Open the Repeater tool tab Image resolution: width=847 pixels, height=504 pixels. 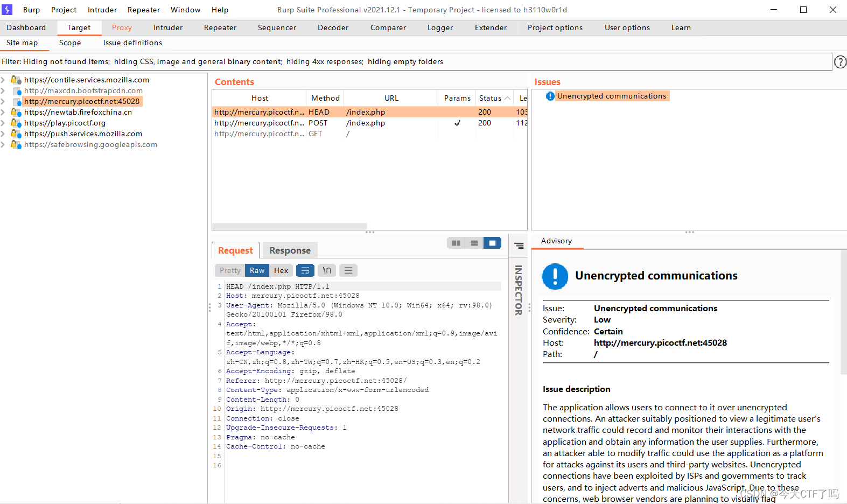point(220,27)
